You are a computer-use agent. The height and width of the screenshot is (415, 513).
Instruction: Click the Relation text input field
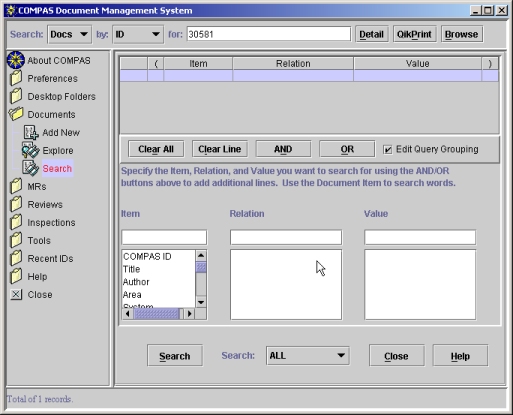pos(286,237)
